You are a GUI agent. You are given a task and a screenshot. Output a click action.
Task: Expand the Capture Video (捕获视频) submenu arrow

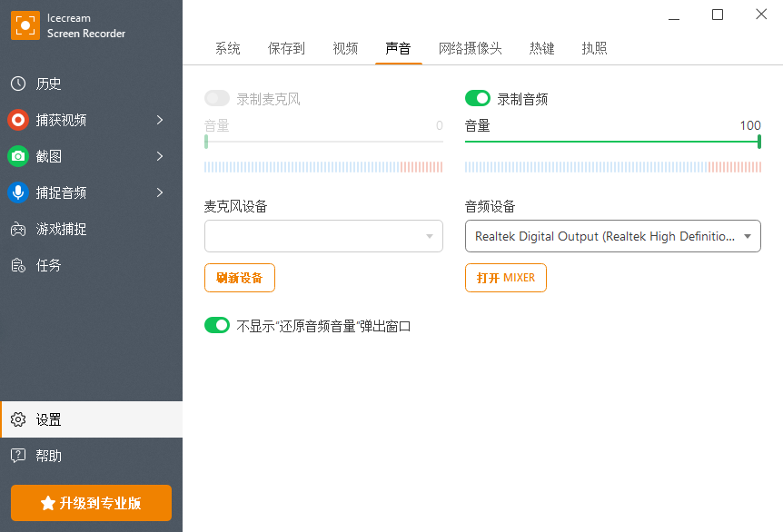pyautogui.click(x=160, y=120)
